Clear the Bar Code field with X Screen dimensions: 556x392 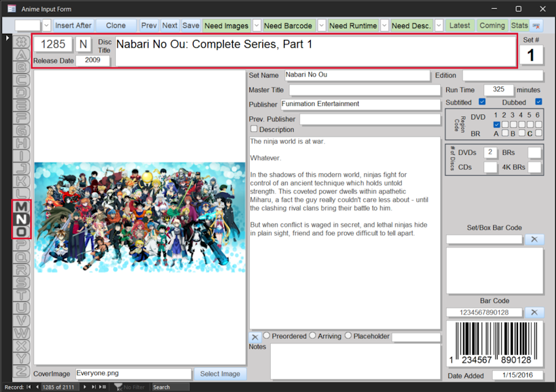tap(534, 312)
